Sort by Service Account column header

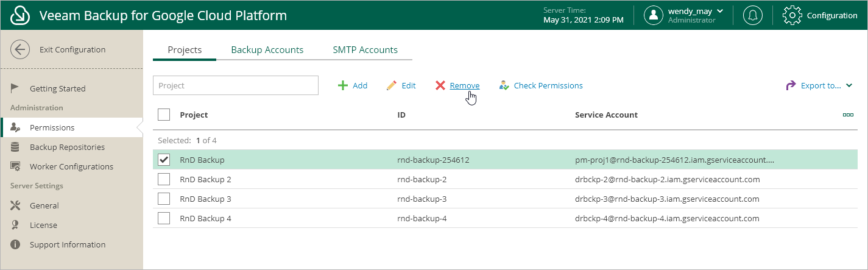tap(606, 115)
